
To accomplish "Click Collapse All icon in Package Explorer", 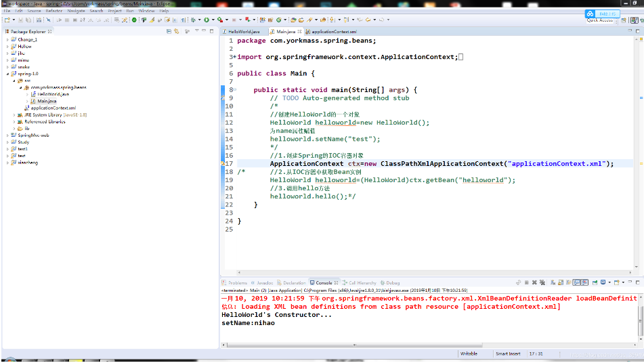I will pyautogui.click(x=169, y=32).
